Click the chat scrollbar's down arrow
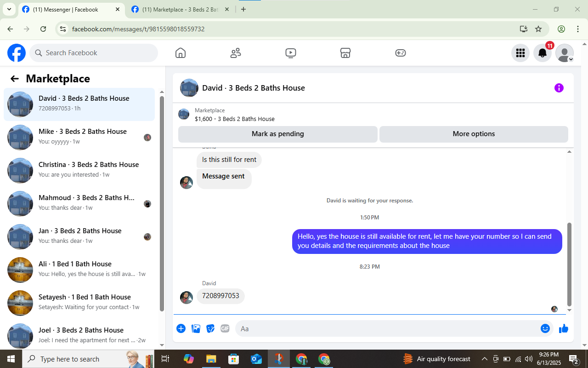 pos(570,310)
